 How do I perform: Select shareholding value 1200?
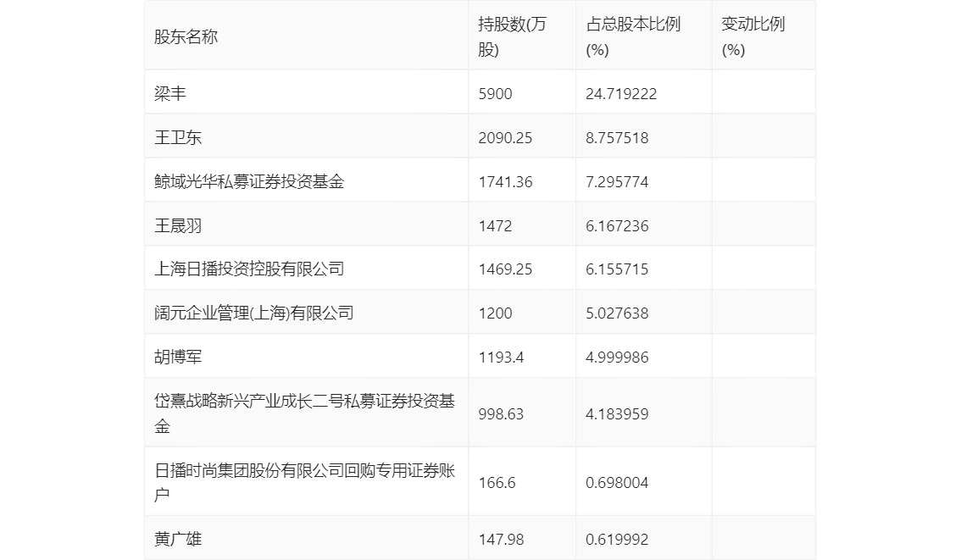495,313
